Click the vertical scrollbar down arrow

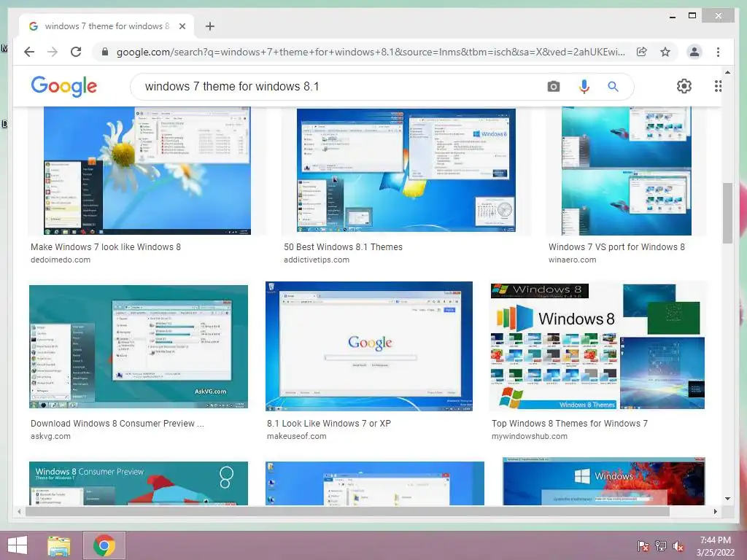(x=727, y=499)
